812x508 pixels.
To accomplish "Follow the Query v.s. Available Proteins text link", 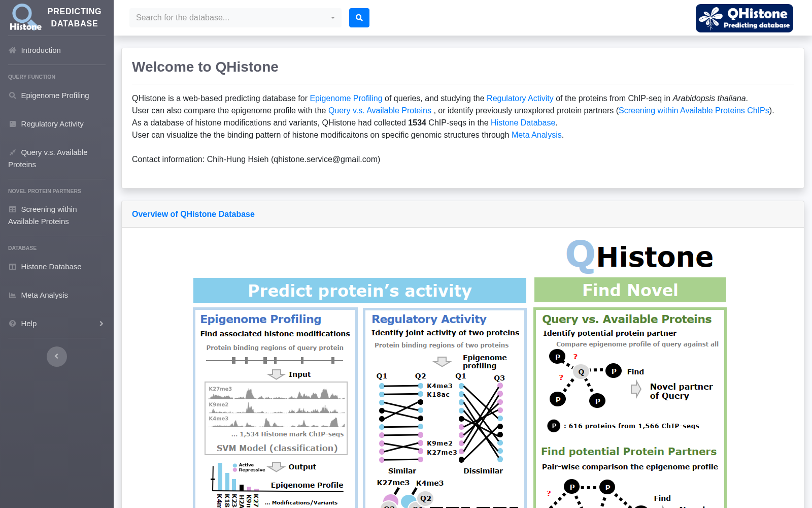I will [x=380, y=111].
